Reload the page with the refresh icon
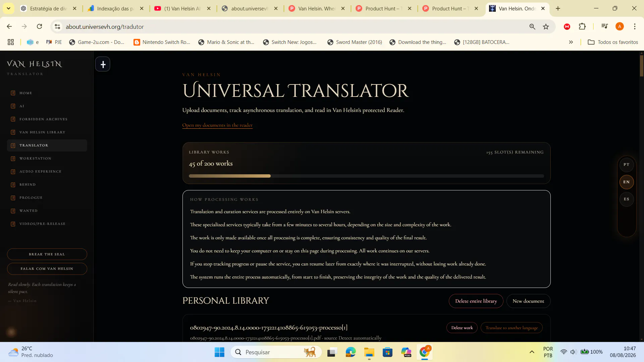This screenshot has width=644, height=362. coord(40,26)
